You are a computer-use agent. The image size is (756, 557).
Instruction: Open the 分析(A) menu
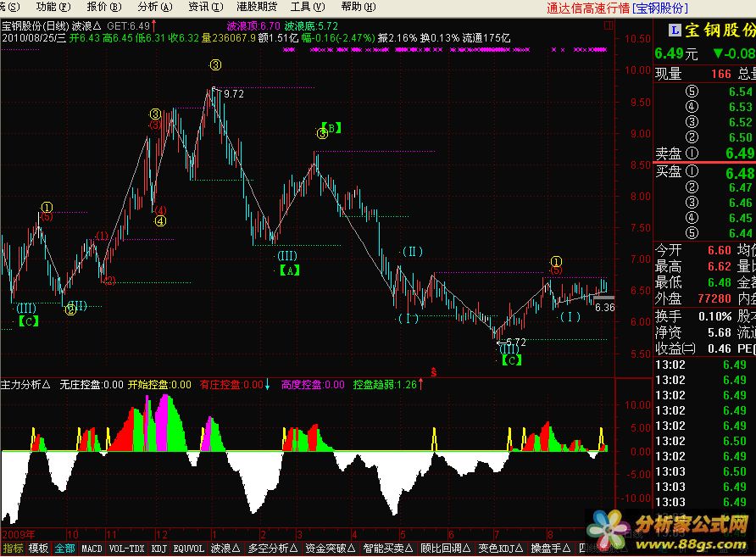(x=155, y=7)
